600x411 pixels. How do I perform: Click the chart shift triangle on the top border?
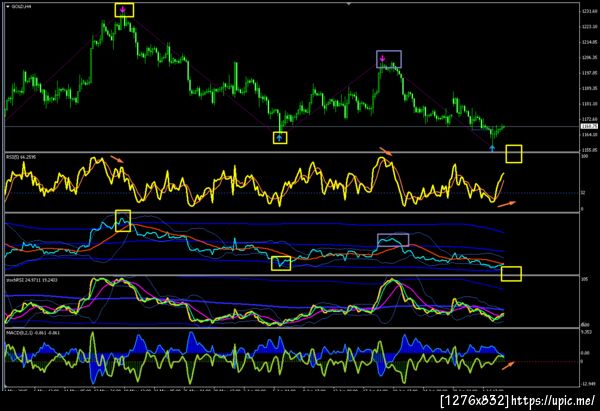[x=348, y=3]
